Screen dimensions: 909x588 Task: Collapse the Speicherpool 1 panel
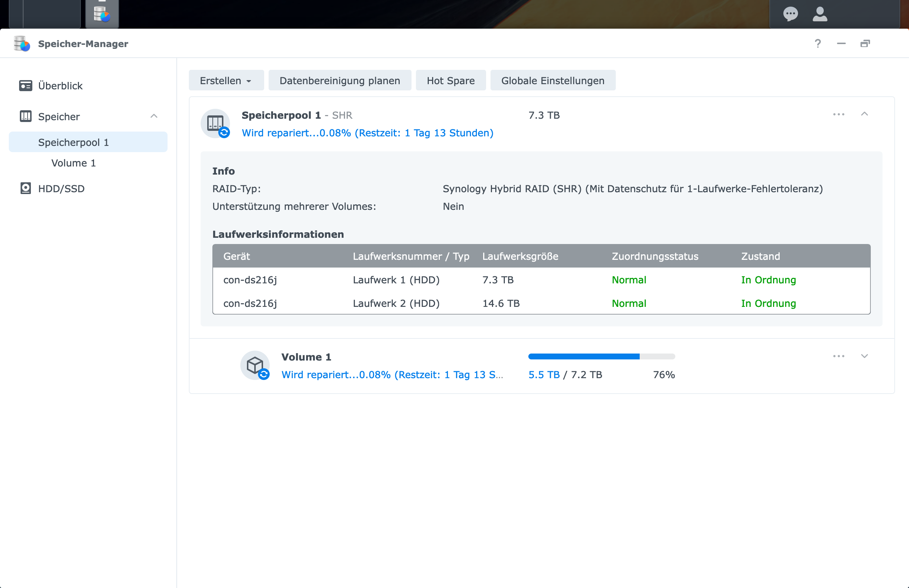pos(864,114)
